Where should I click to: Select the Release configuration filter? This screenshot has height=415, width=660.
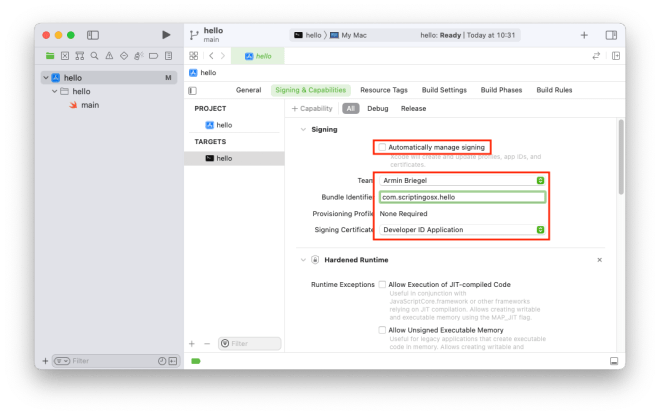tap(413, 108)
